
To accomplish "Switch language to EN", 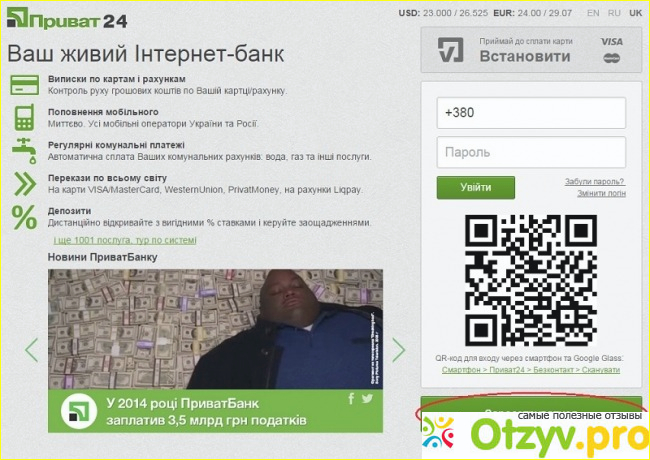I will [x=593, y=13].
